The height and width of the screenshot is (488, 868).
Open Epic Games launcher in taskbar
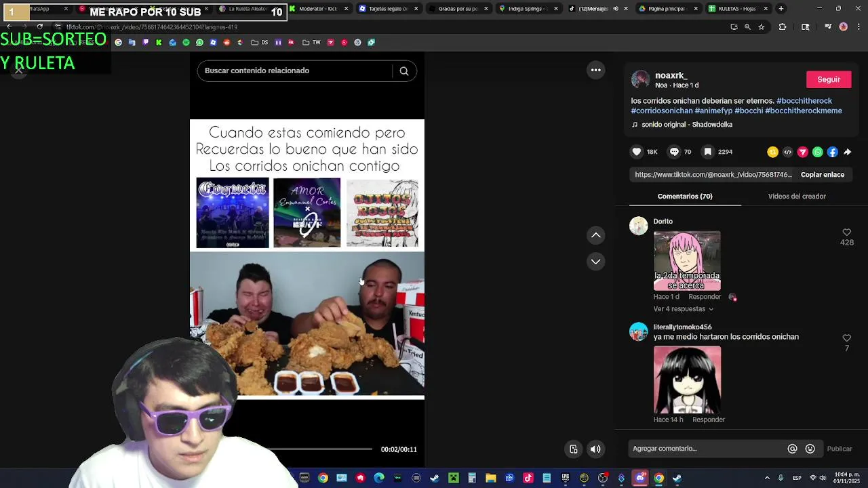[566, 478]
